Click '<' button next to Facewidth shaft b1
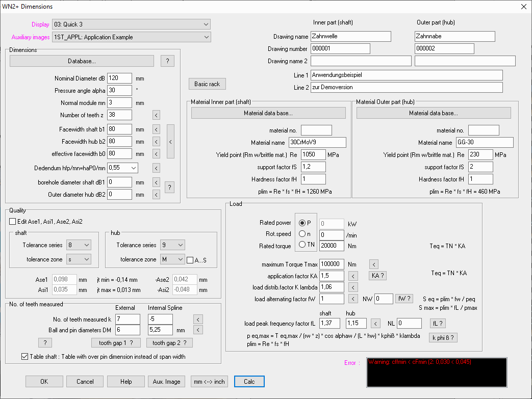The height and width of the screenshot is (399, 532). pos(157,129)
